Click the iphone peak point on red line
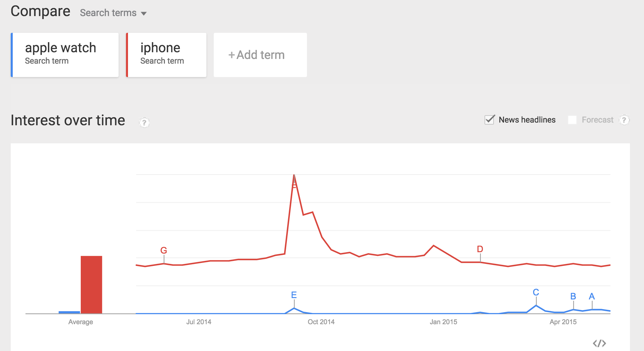This screenshot has height=351, width=644. tap(294, 175)
